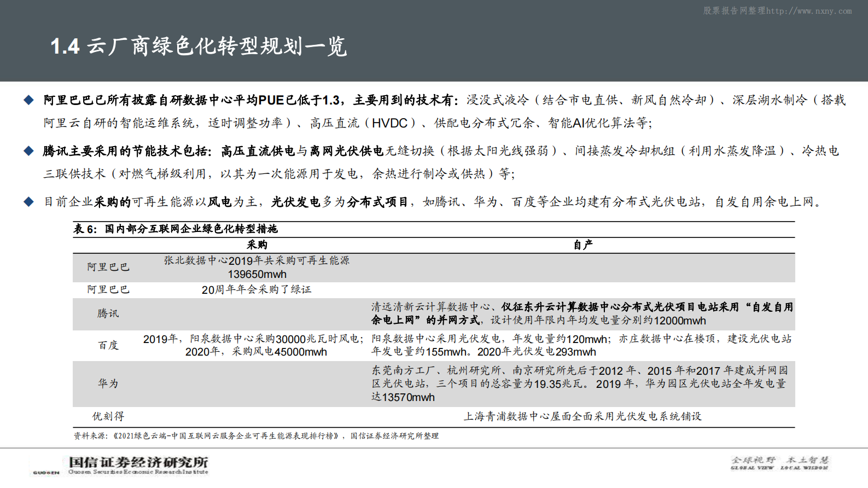Click text 间接蒸发冷却机组
Screen dimensions: 868x488
pyautogui.click(x=625, y=151)
